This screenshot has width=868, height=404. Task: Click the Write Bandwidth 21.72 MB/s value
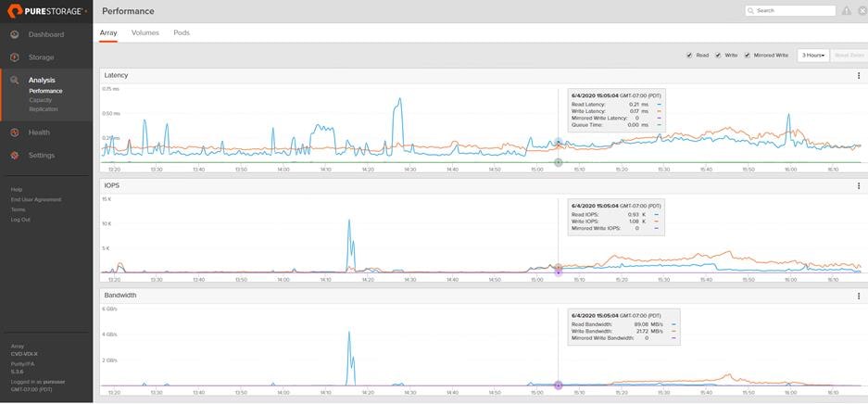pos(651,331)
